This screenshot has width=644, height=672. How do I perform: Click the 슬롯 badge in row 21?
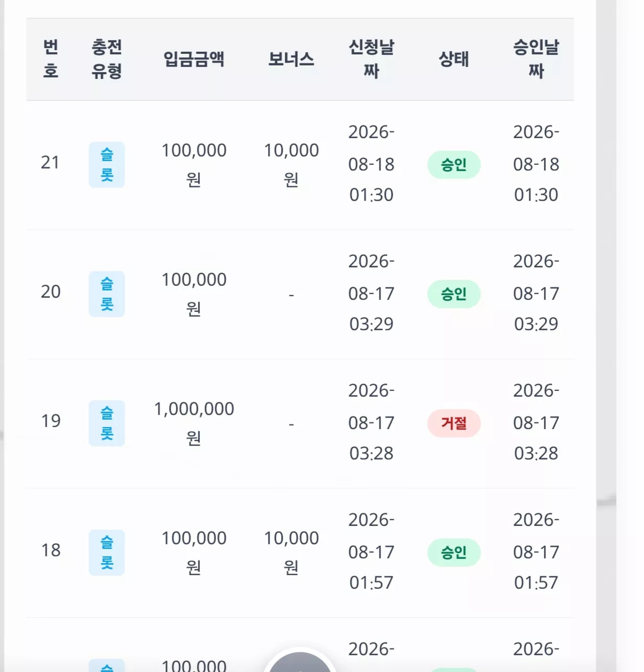point(107,164)
